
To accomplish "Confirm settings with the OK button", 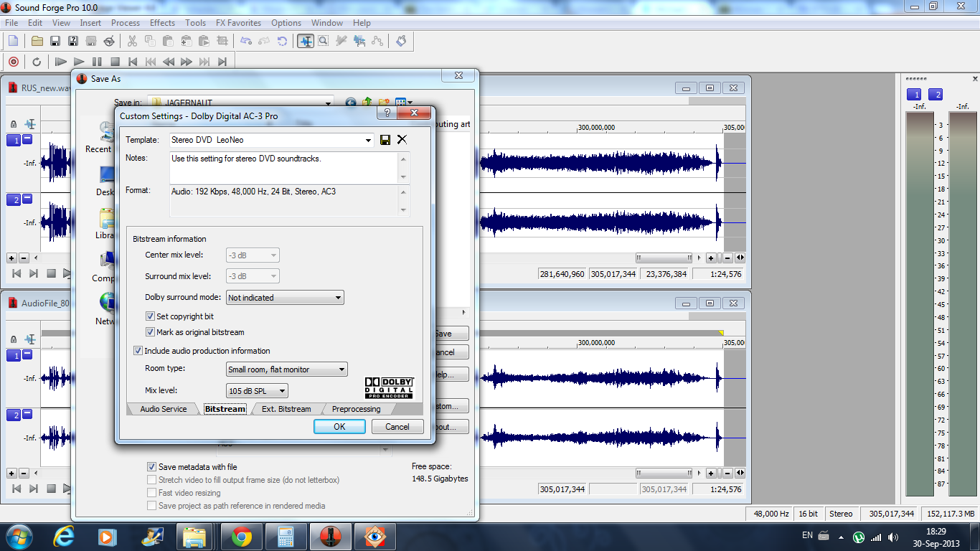I will pyautogui.click(x=339, y=426).
